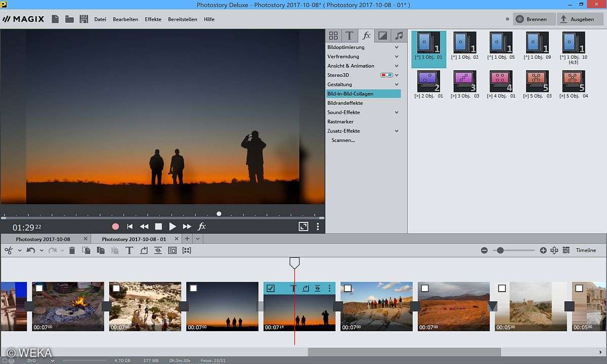Click the timeline zoom slider handle

[x=500, y=250]
